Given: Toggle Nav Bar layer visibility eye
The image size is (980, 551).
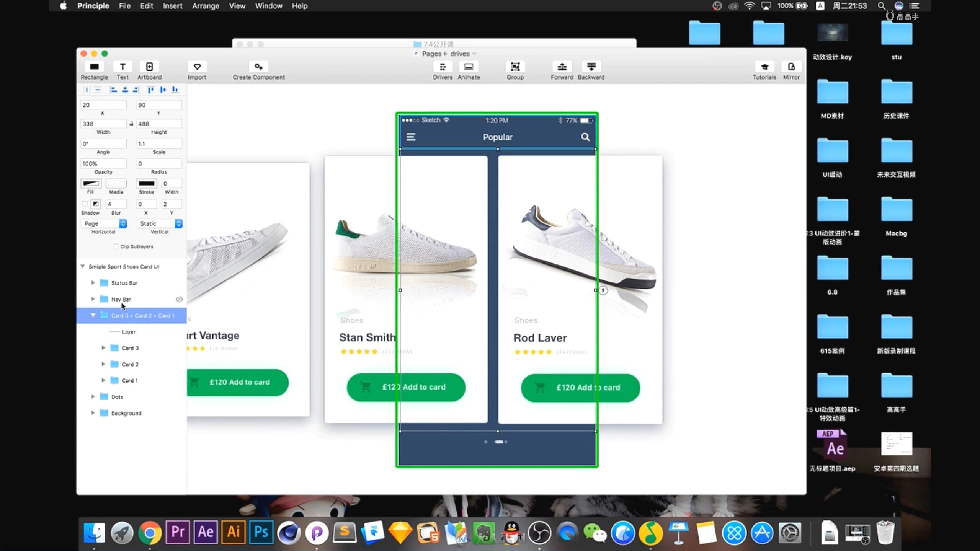Looking at the screenshot, I should point(179,299).
